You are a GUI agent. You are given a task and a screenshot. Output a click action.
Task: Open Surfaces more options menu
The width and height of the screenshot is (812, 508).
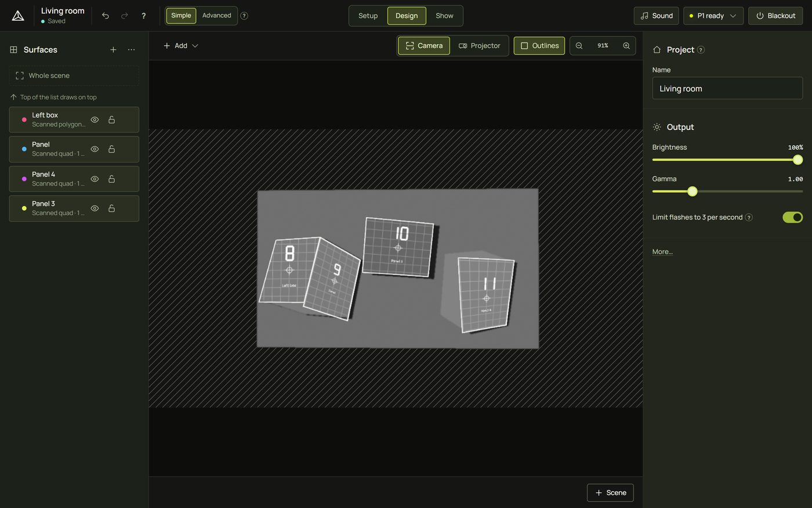[132, 50]
